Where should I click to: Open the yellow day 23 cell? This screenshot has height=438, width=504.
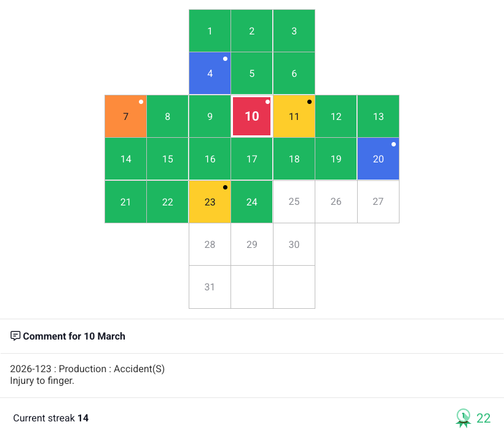[x=210, y=202]
